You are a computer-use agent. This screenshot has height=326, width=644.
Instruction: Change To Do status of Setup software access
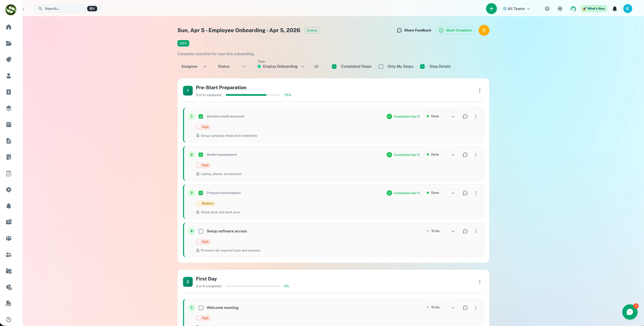coord(440,231)
